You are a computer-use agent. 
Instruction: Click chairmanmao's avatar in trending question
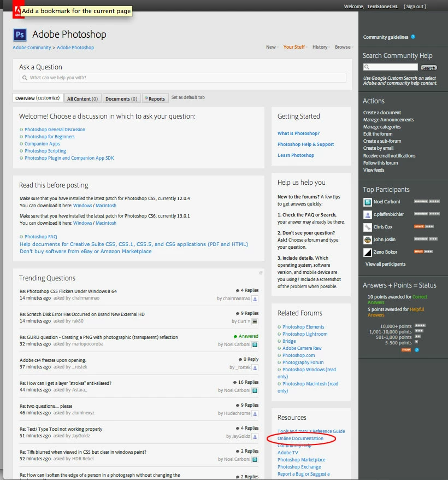tap(255, 299)
